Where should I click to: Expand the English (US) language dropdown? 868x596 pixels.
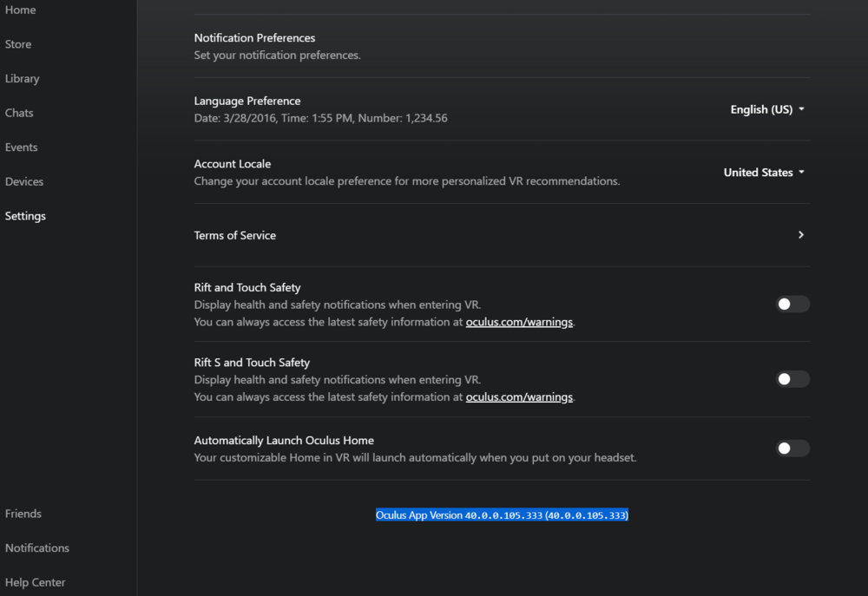click(767, 110)
